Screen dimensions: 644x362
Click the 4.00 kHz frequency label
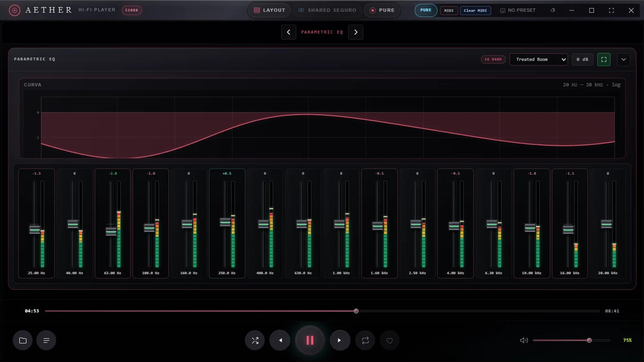click(x=455, y=273)
